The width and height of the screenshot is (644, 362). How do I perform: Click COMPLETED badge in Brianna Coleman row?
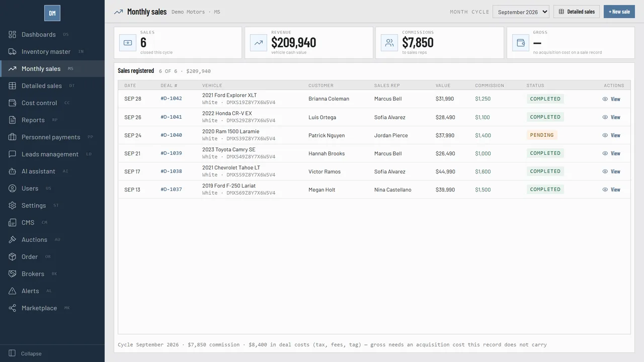tap(545, 99)
